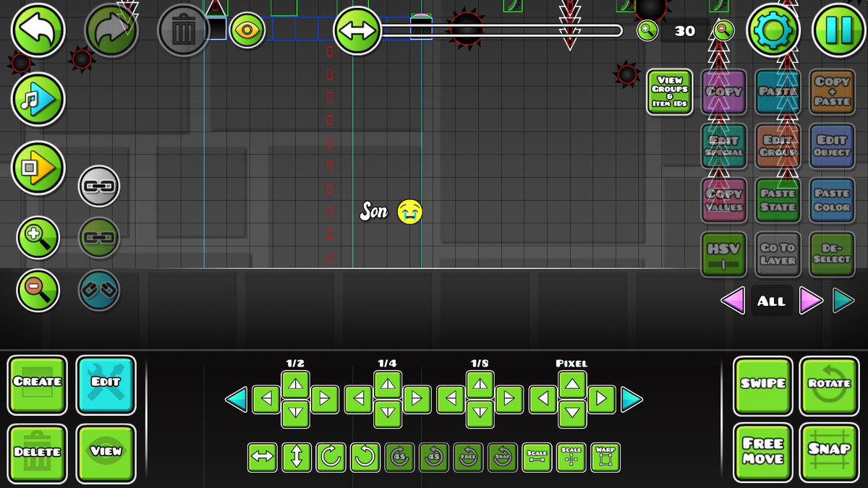The width and height of the screenshot is (868, 488).
Task: Click the Snap rotation button
Action: point(502,458)
